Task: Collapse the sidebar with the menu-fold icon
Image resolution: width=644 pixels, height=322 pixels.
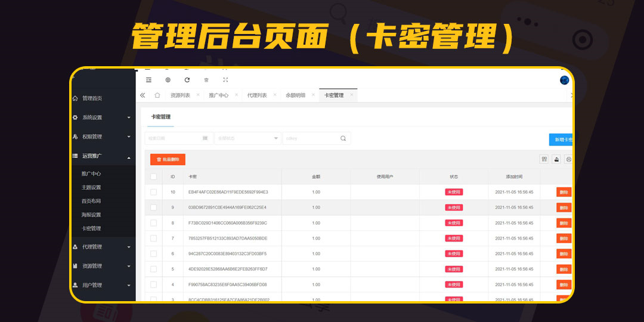Action: 148,80
